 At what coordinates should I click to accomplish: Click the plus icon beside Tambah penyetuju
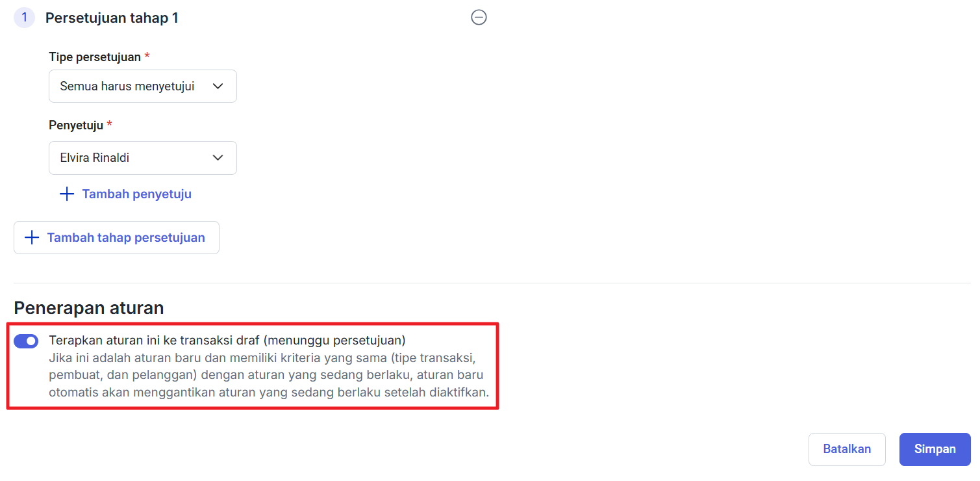point(67,194)
